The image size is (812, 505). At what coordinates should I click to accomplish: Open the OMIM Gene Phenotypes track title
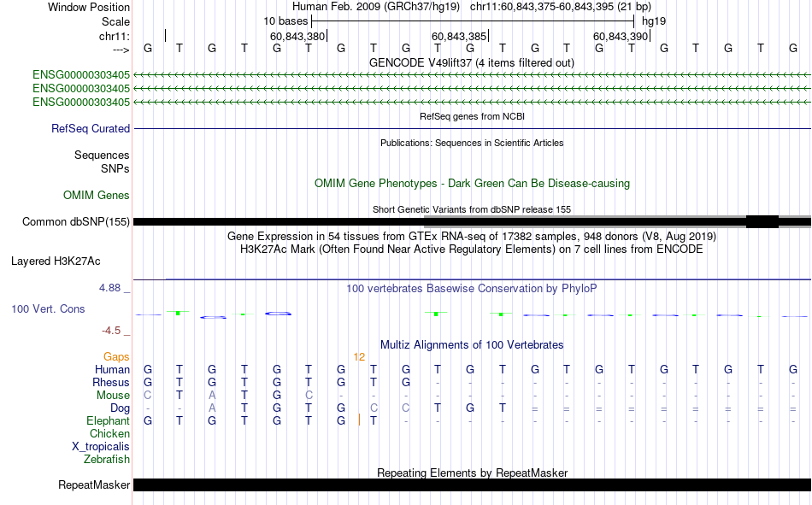pyautogui.click(x=472, y=184)
